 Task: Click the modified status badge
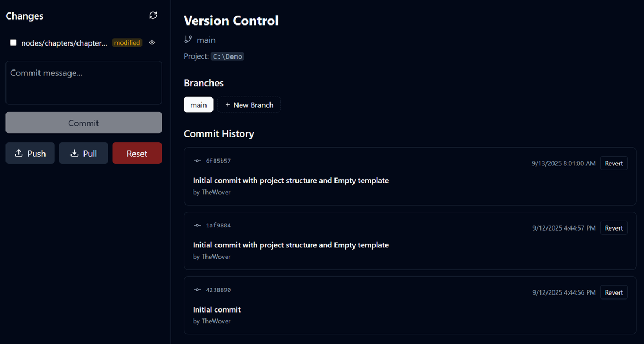click(x=127, y=43)
